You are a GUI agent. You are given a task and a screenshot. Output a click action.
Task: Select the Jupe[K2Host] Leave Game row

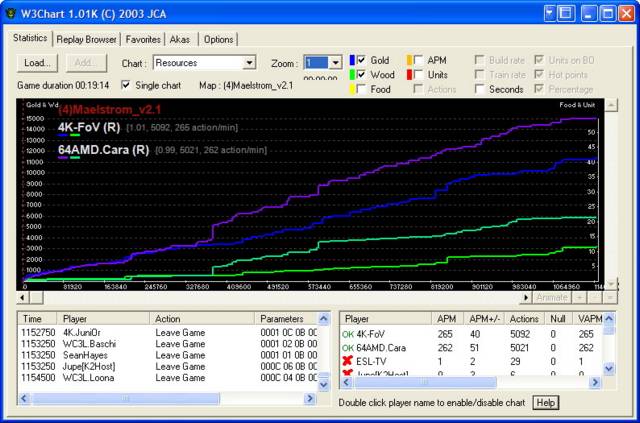click(168, 367)
